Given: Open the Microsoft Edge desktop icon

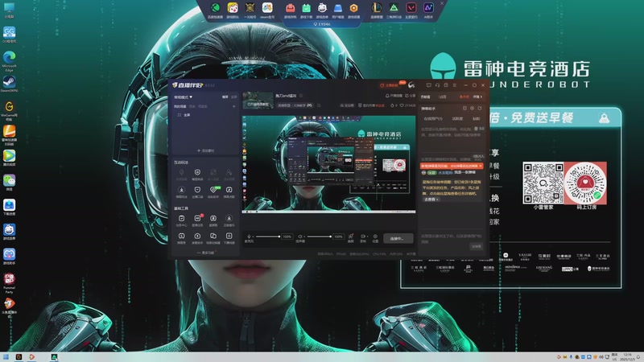Looking at the screenshot, I should pos(9,57).
